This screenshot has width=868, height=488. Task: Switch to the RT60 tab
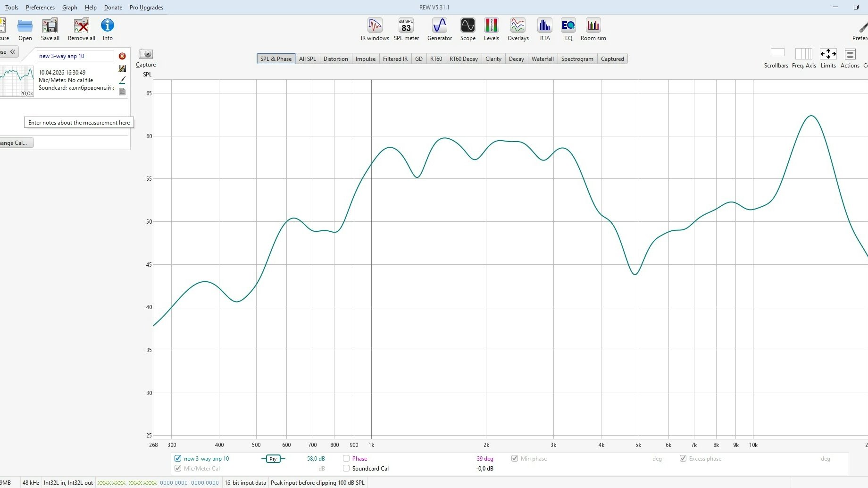click(436, 59)
